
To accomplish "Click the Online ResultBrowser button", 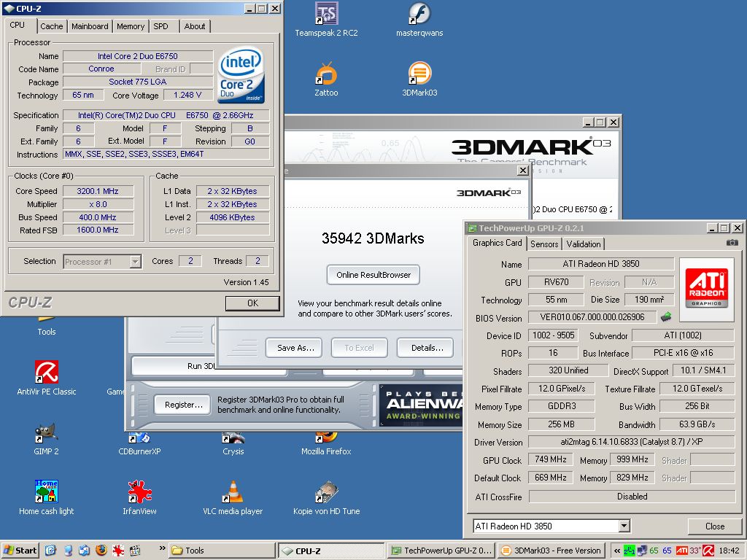I will tap(373, 275).
